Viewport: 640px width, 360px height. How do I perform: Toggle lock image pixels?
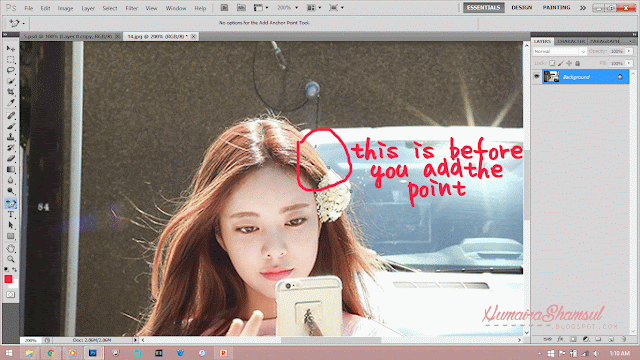coord(561,63)
